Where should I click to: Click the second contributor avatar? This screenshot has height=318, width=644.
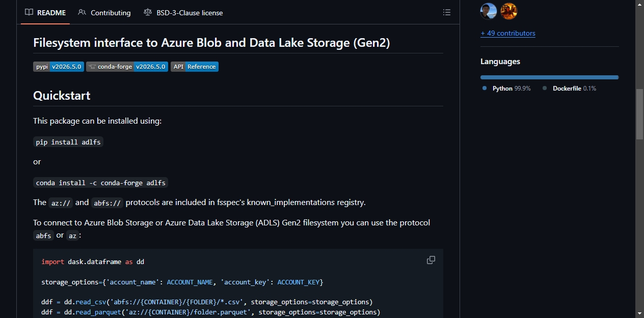(508, 11)
